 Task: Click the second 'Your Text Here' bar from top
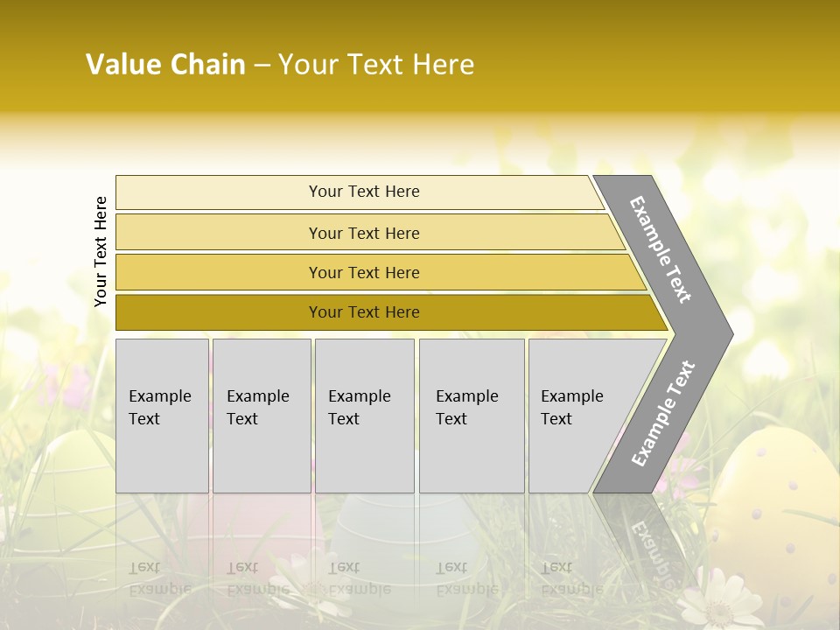point(364,233)
